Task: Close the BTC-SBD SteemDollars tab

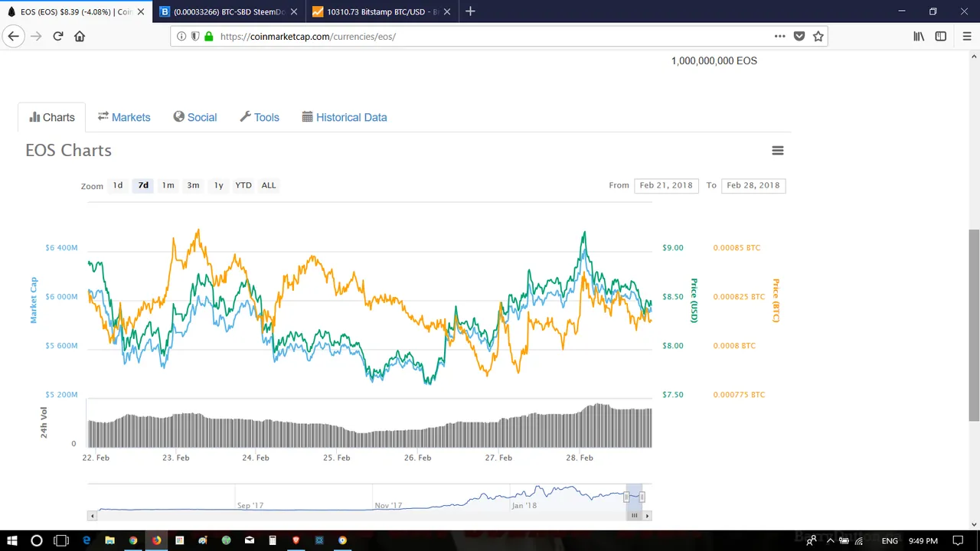Action: pos(293,11)
